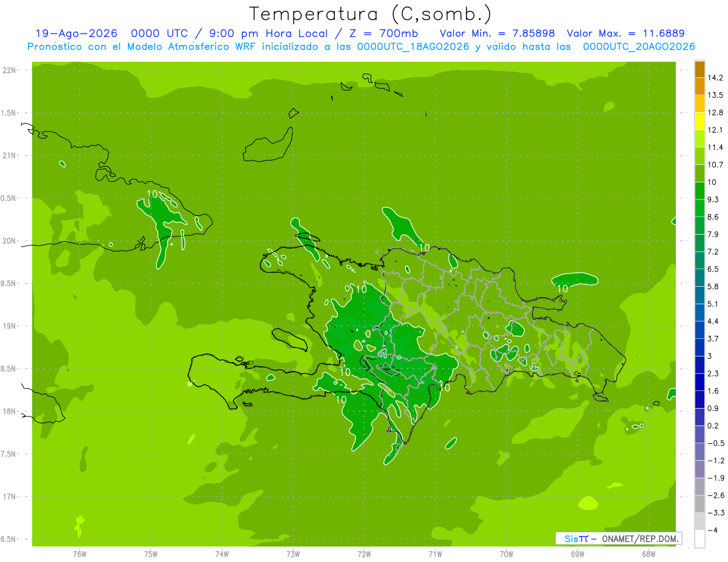Screen dimensions: 728x562
Task: Click the 71W longitude axis label
Action: click(x=435, y=554)
